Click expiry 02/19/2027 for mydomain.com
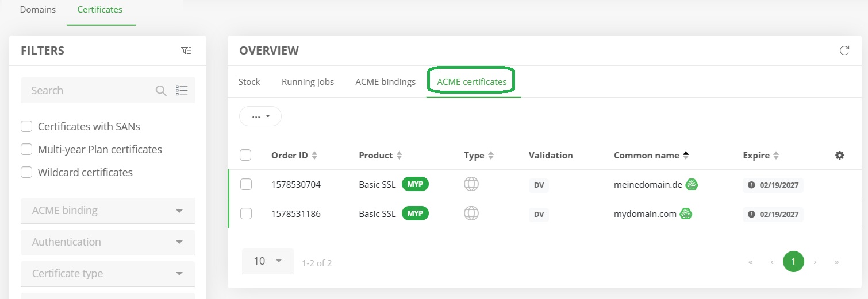 (x=779, y=214)
